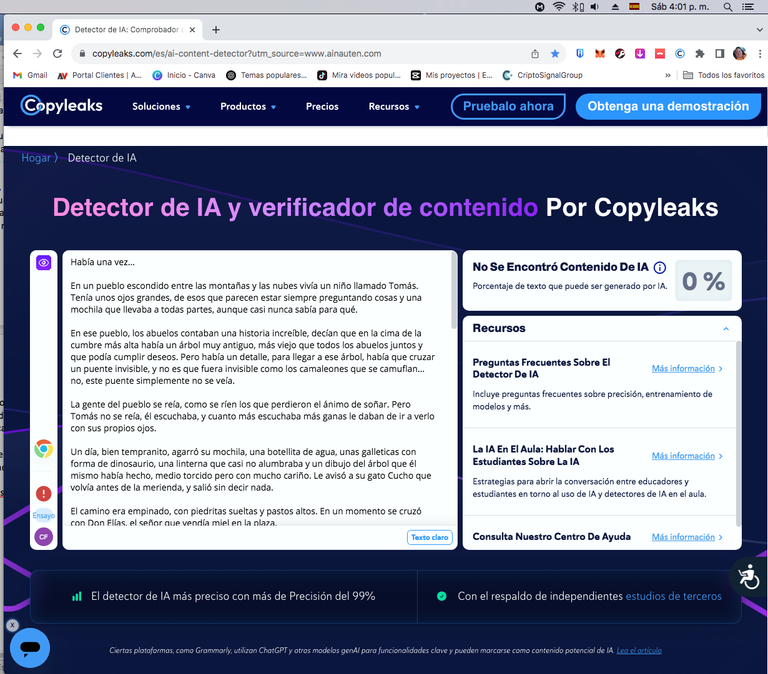Image resolution: width=768 pixels, height=674 pixels.
Task: Reload the page
Action: (57, 53)
